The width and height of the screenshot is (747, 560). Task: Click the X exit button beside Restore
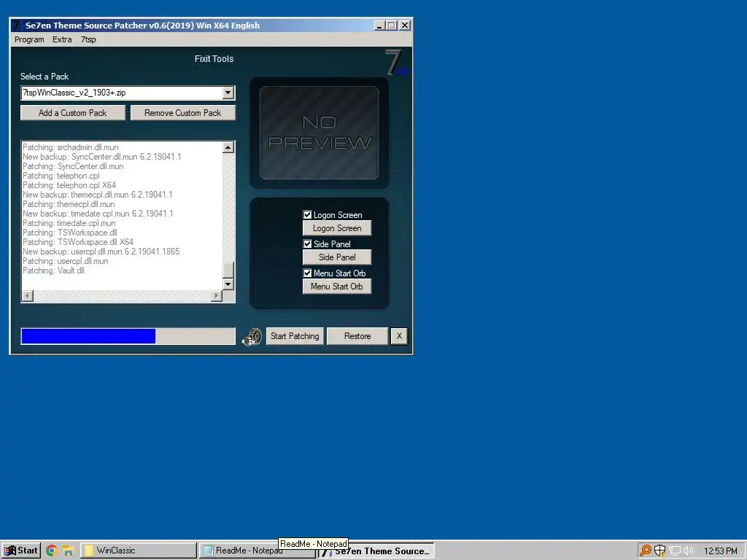pos(399,336)
